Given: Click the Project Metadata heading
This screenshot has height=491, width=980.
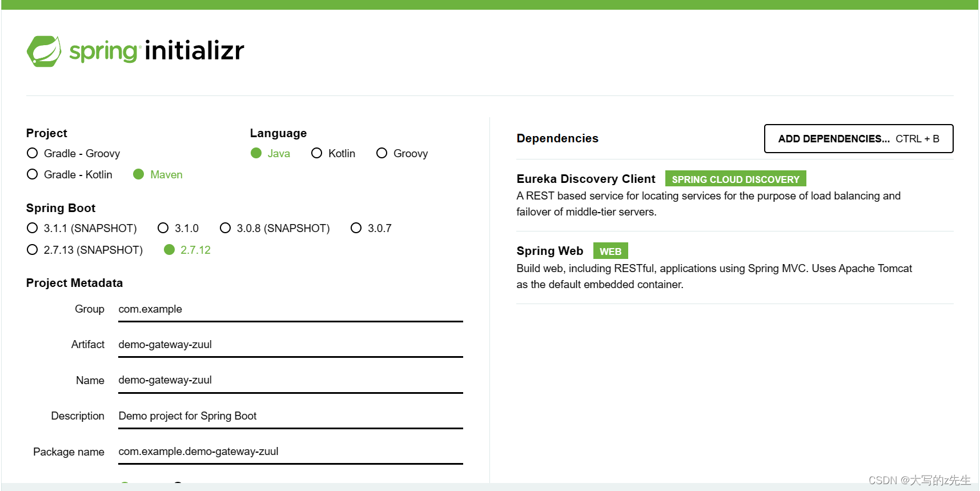Looking at the screenshot, I should [74, 283].
